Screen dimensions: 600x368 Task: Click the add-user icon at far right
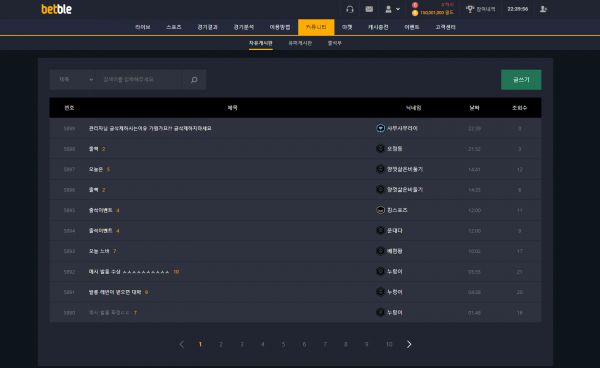(543, 9)
